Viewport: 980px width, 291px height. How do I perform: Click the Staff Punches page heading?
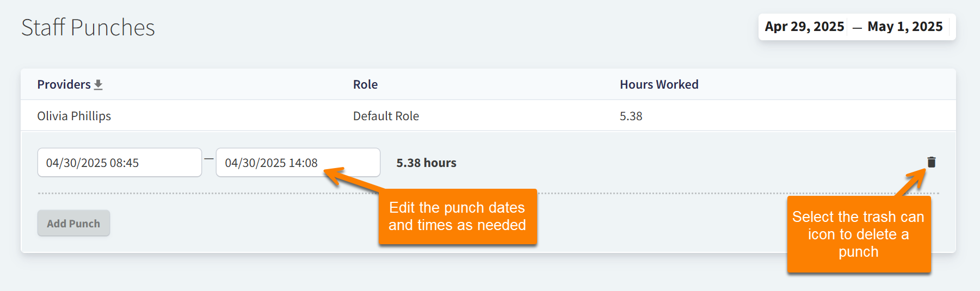pos(88,27)
